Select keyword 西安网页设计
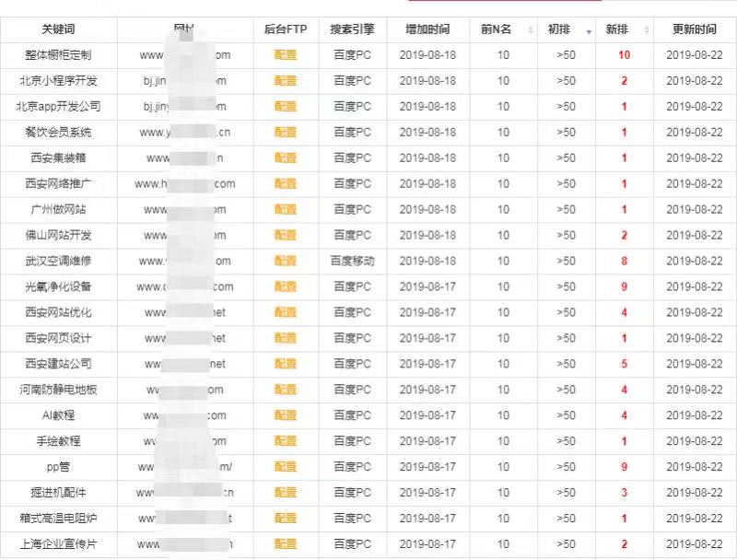Viewport: 737px width, 560px height. [58, 338]
